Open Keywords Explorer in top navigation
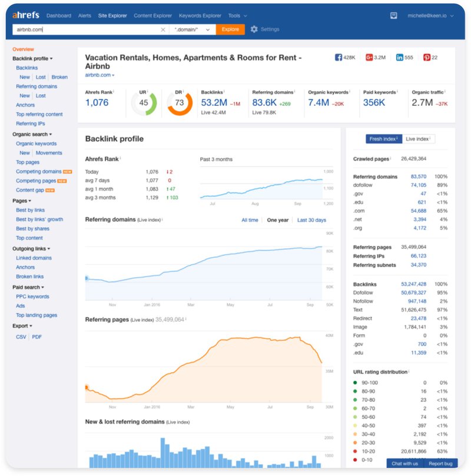 [x=200, y=15]
